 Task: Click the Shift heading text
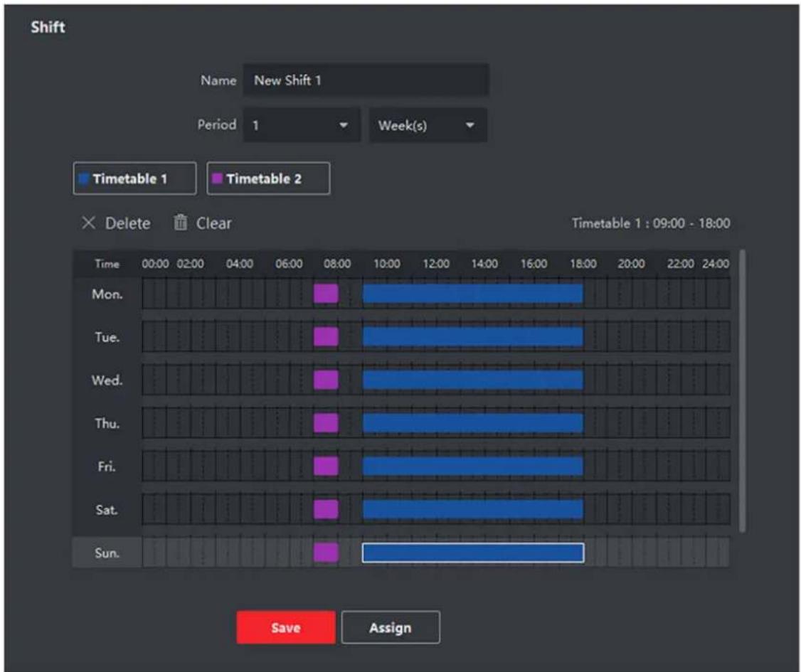tap(48, 26)
